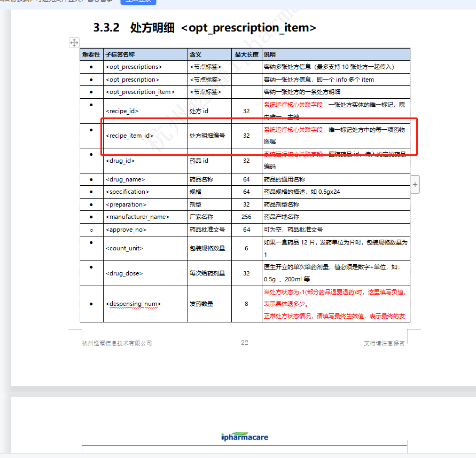The width and height of the screenshot is (476, 458).
Task: Click the table move handle icon
Action: [x=74, y=43]
